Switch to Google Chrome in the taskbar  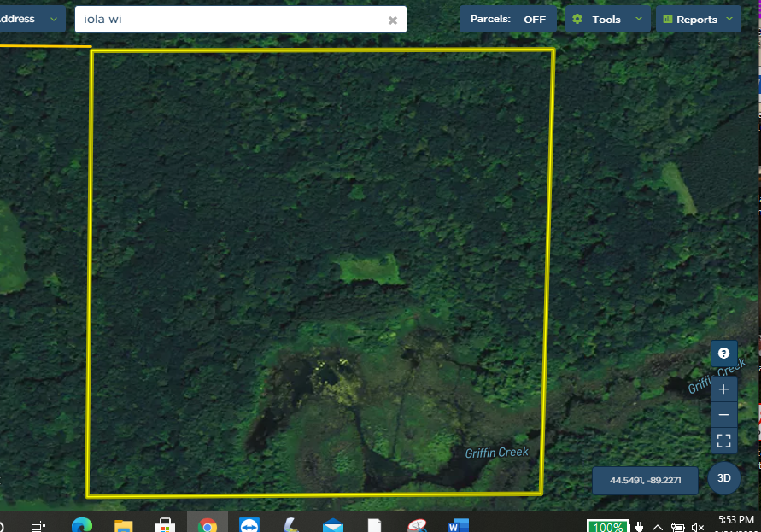click(207, 525)
